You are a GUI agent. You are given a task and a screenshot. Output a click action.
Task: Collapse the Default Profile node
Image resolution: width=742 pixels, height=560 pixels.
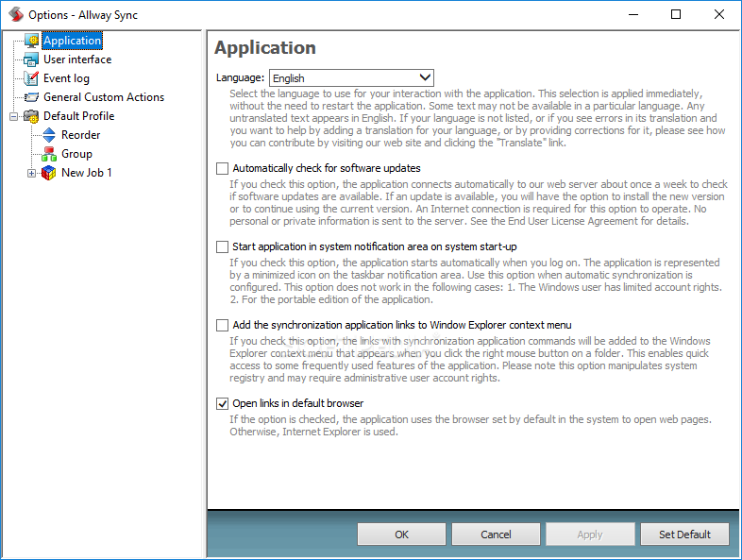14,116
